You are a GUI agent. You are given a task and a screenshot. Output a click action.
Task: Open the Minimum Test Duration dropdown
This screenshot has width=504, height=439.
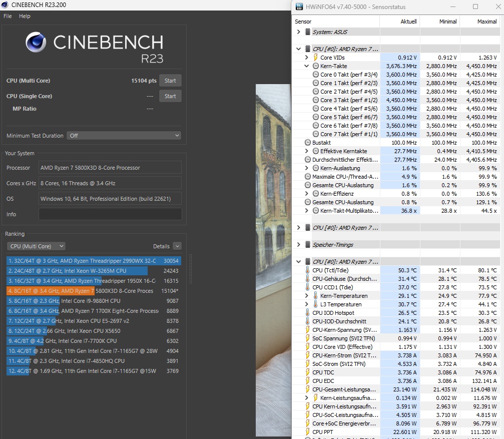[124, 136]
